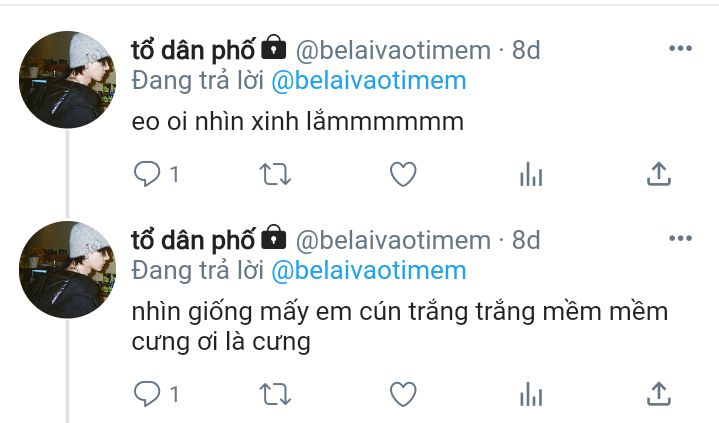Viewport: 719px width, 423px height.
Task: Open 'tổ dân phố' profile name in second tweet
Action: [193, 240]
